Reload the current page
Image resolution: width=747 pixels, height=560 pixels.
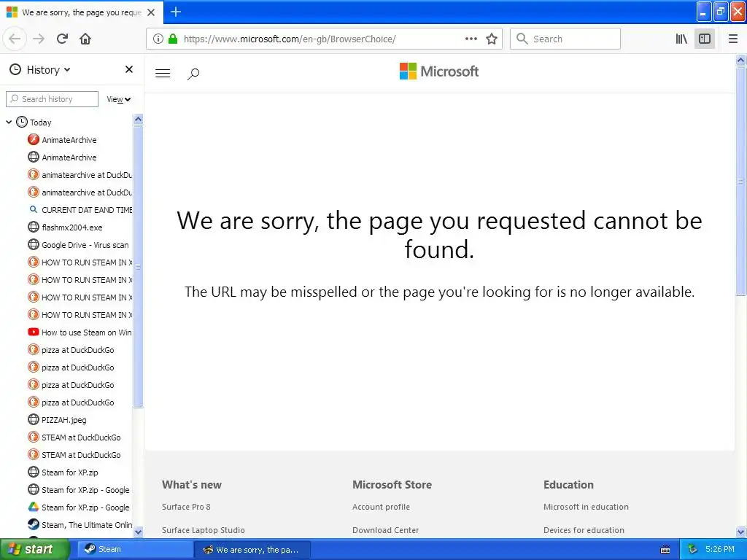[62, 39]
